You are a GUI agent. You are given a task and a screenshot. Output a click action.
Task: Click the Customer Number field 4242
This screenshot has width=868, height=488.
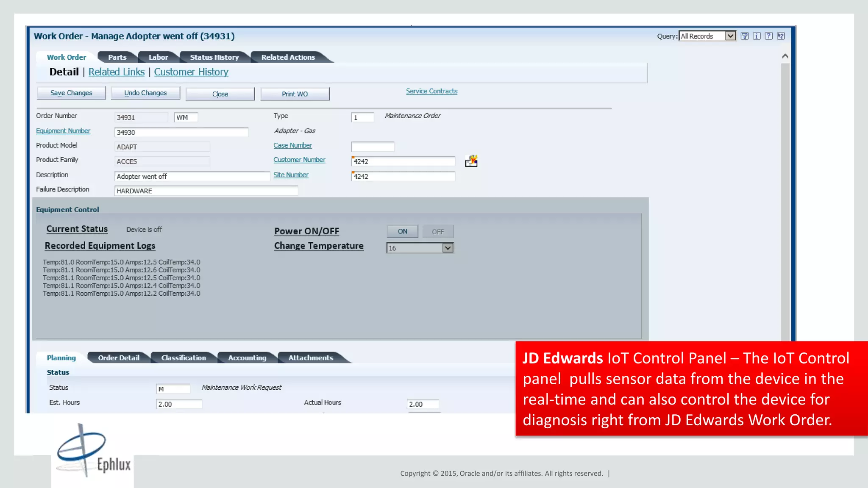coord(403,161)
